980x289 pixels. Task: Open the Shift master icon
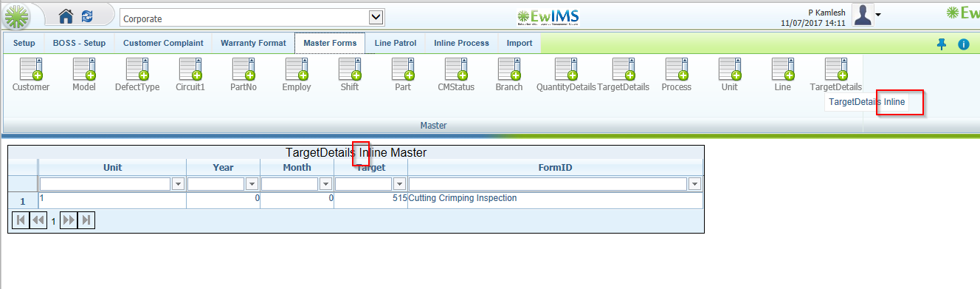click(350, 69)
